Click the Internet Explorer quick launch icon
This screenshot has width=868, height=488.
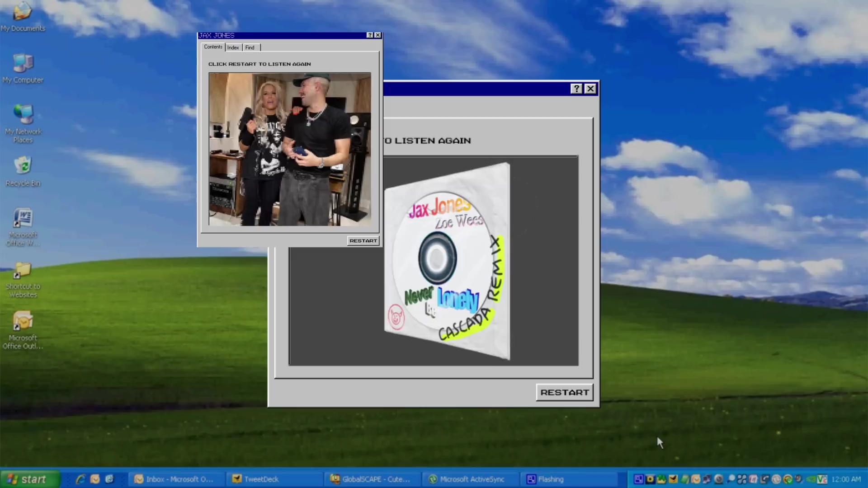pyautogui.click(x=80, y=479)
